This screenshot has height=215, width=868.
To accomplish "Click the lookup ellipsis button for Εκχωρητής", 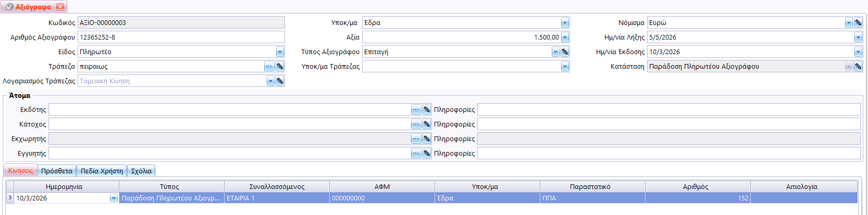I will 416,139.
